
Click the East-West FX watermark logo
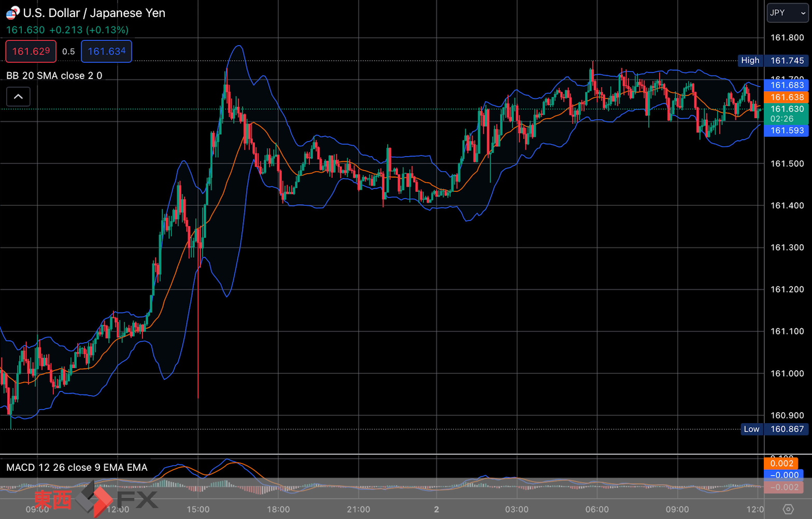(96, 499)
